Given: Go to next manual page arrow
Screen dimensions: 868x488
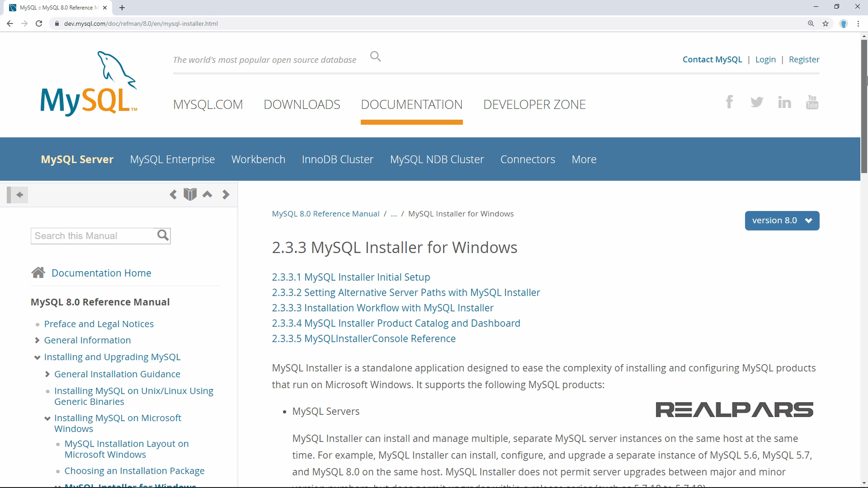Looking at the screenshot, I should (x=226, y=195).
